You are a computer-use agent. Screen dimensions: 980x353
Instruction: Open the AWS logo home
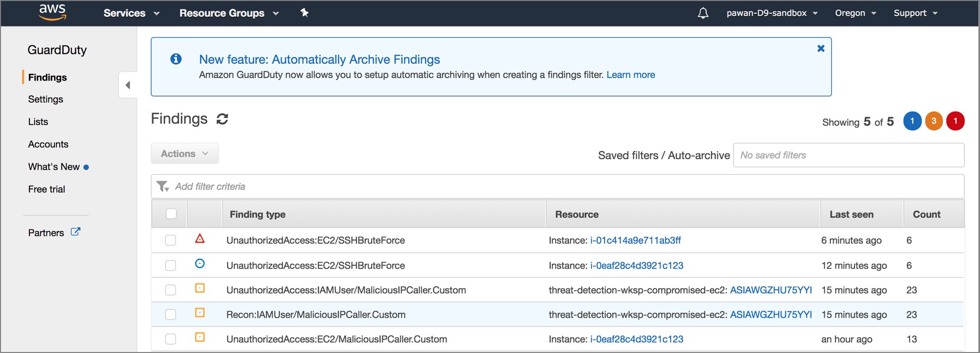tap(52, 13)
